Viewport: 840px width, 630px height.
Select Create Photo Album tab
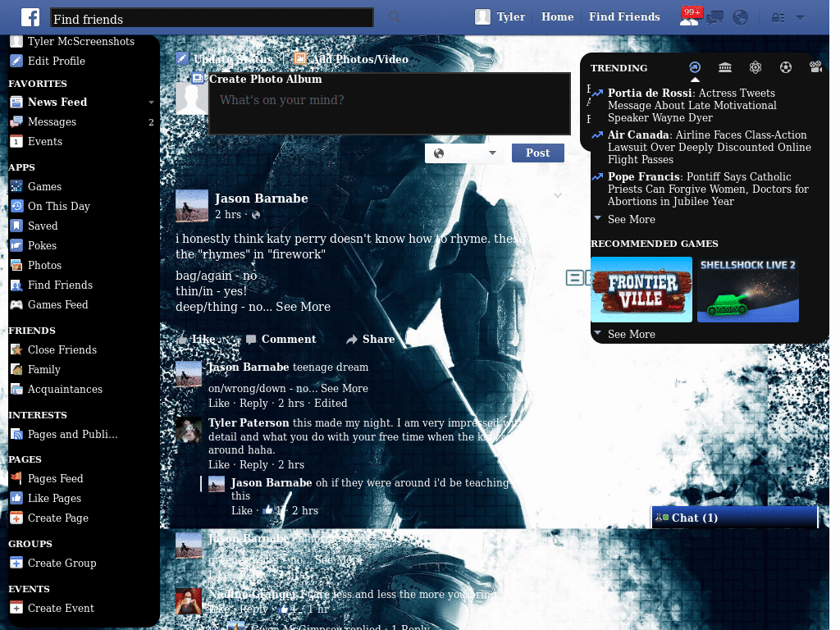click(x=257, y=79)
